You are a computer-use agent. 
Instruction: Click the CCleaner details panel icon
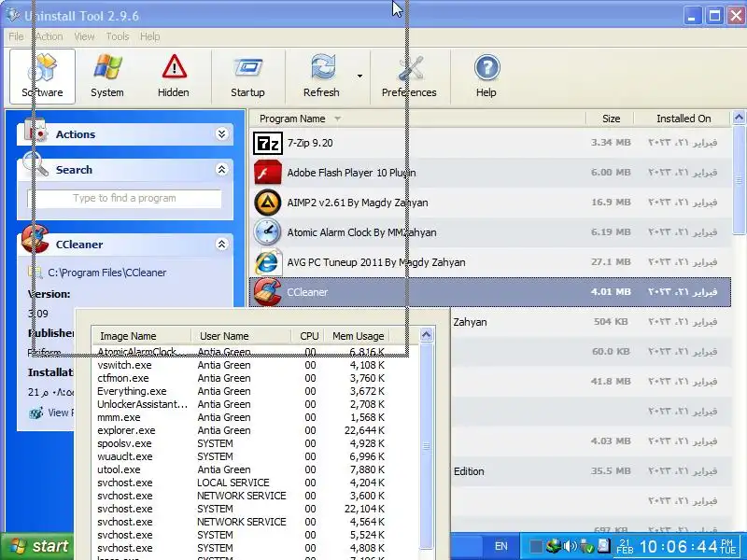pyautogui.click(x=35, y=240)
